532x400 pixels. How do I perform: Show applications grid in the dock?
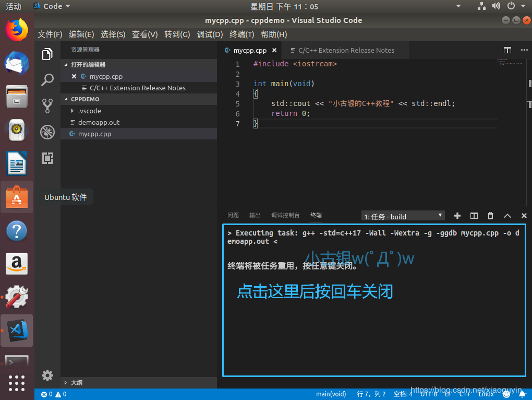(x=17, y=383)
